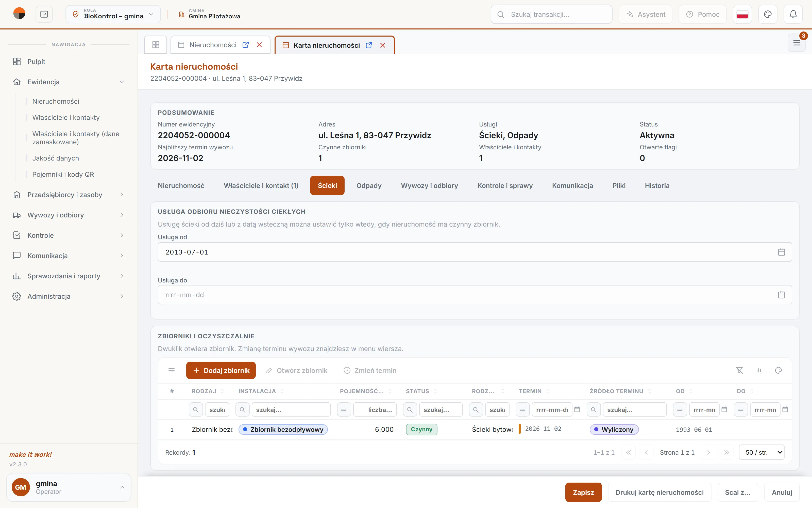Click the Anuluj button
The height and width of the screenshot is (508, 812).
pos(782,492)
